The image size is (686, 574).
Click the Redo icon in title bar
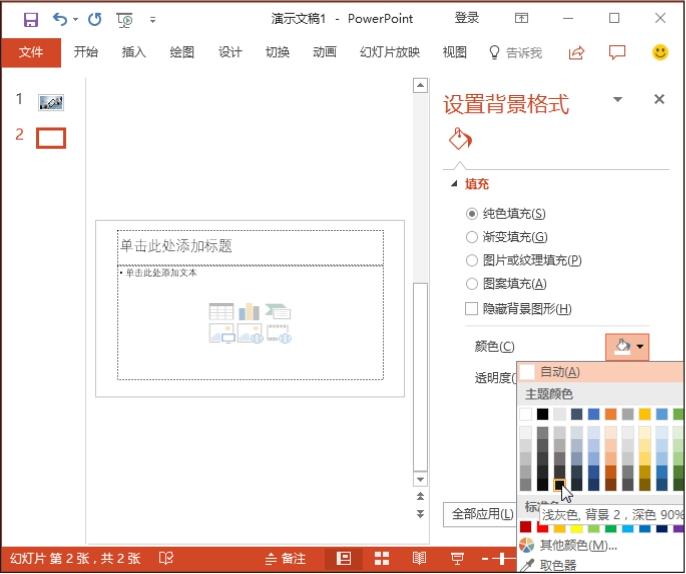(95, 19)
